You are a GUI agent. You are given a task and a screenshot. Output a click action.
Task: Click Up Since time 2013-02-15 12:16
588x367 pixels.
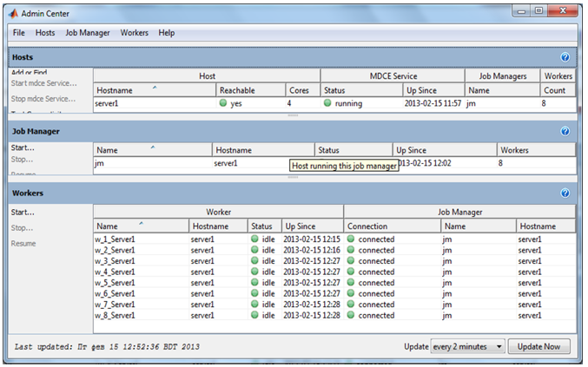click(312, 250)
